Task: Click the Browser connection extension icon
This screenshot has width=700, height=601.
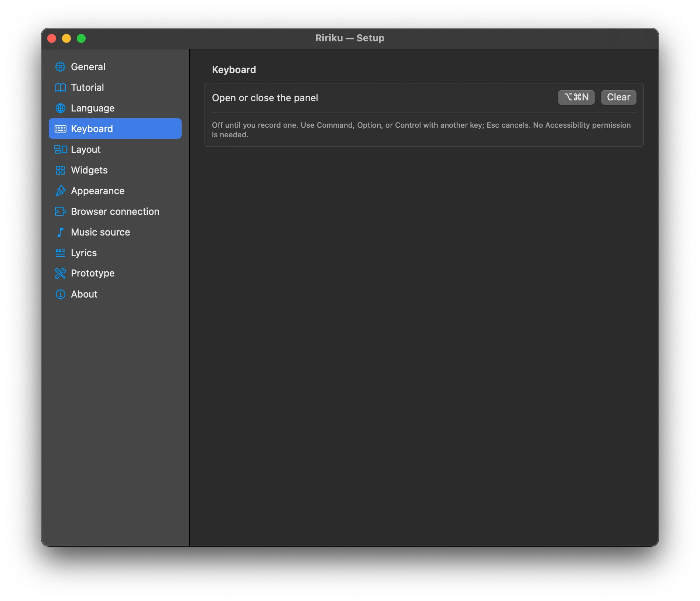Action: pyautogui.click(x=60, y=212)
